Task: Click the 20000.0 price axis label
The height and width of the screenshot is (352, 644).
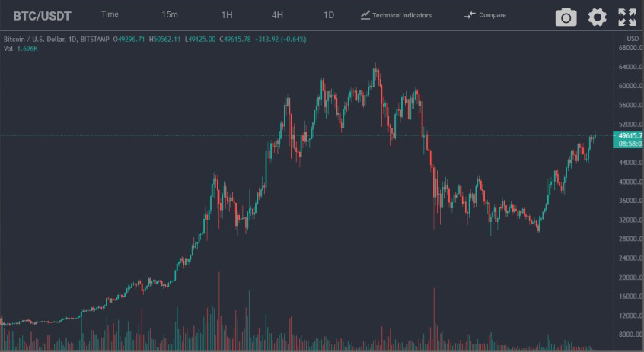Action: [628, 277]
